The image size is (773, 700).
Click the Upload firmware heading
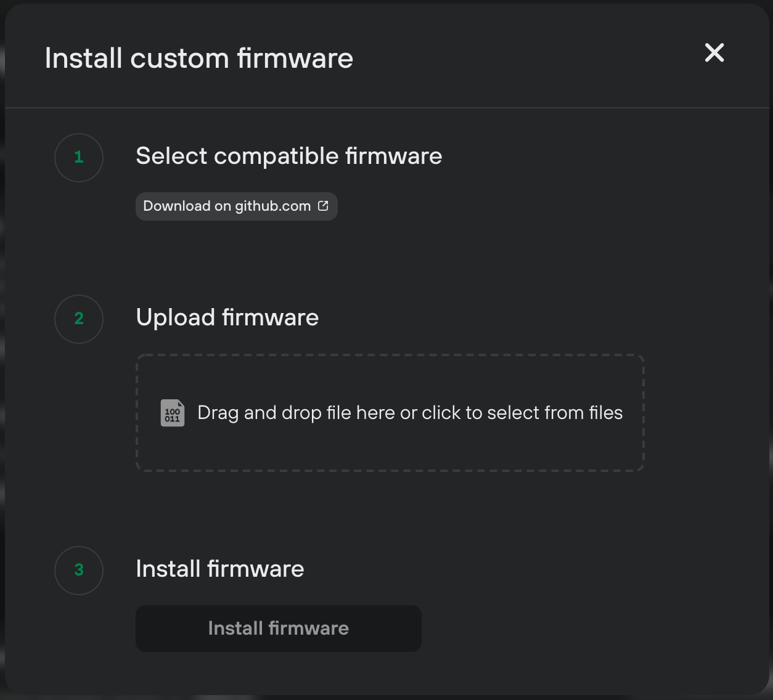click(227, 318)
